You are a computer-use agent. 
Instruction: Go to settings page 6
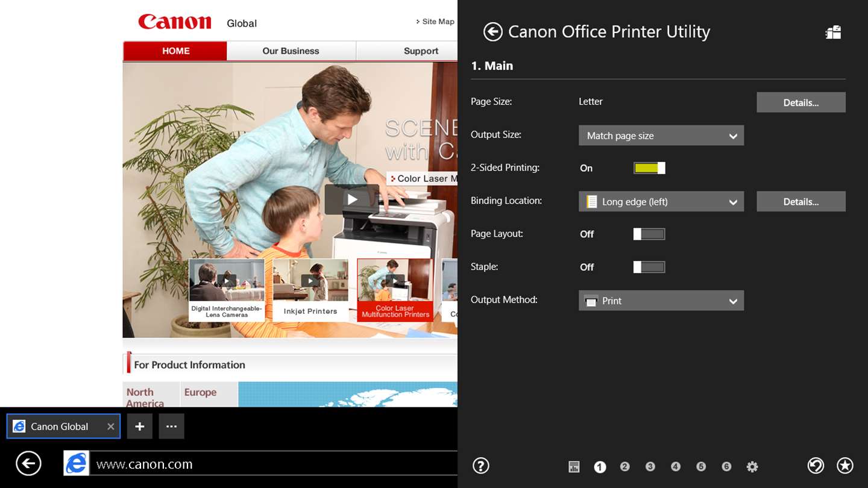(x=726, y=466)
